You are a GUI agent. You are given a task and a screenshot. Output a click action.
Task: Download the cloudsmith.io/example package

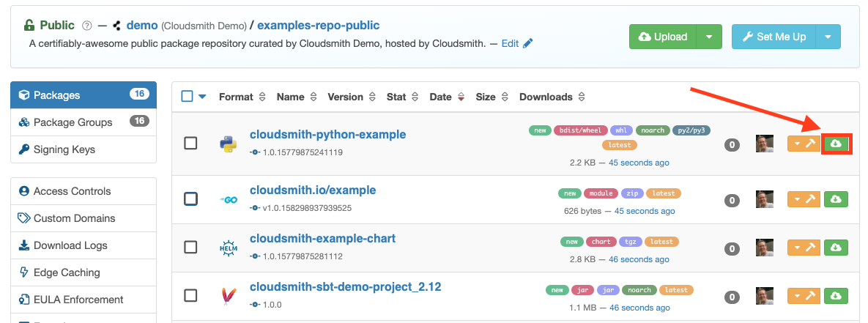pyautogui.click(x=837, y=199)
